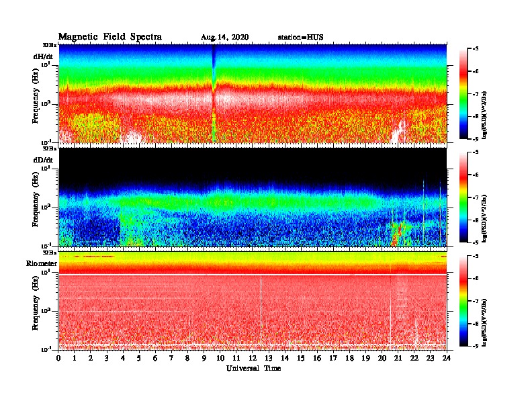Click the '7' hour tick label
This screenshot has height=411, width=532.
point(172,359)
